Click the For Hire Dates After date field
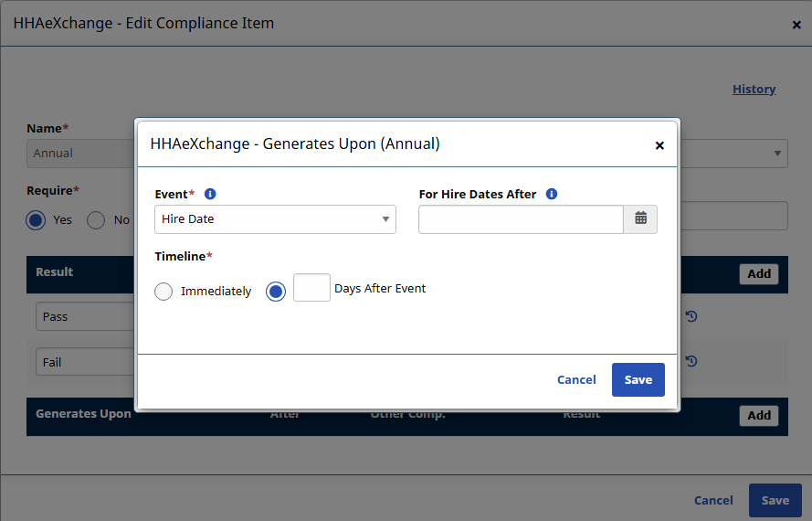Viewport: 812px width, 521px height. click(x=521, y=219)
